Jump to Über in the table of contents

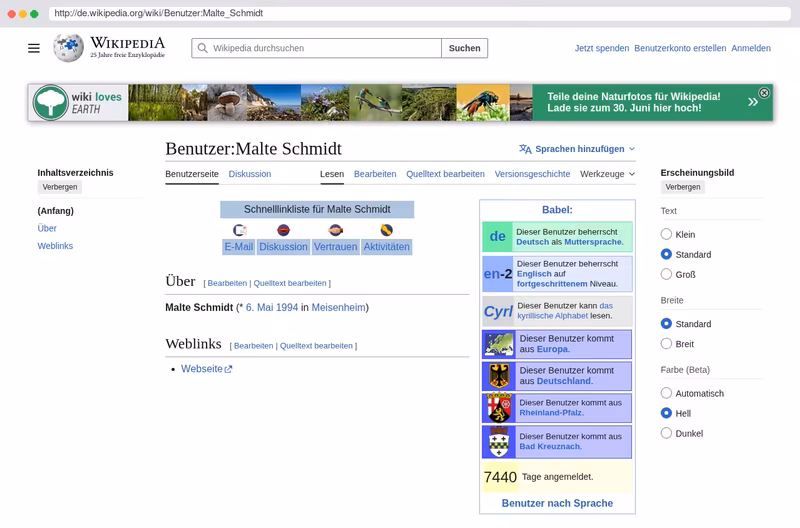pos(47,228)
